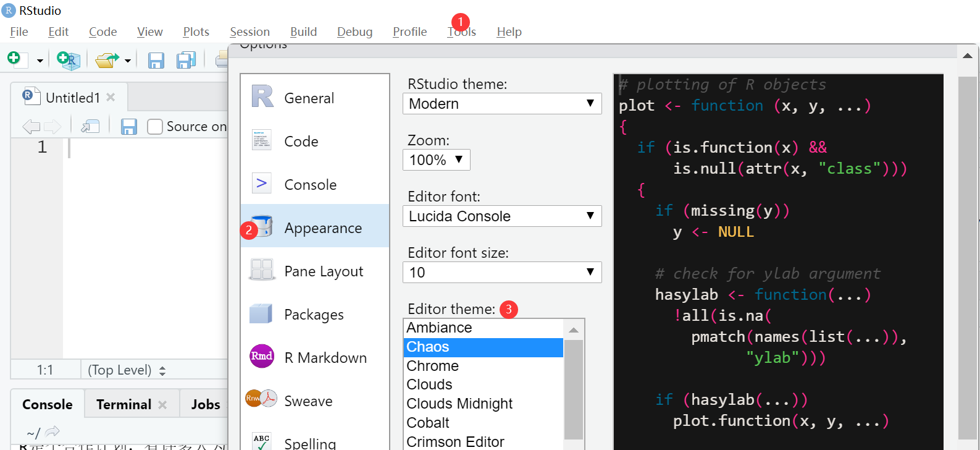Screen dimensions: 980x450
Task: Click Options dialog scroll up arrow
Action: point(968,56)
